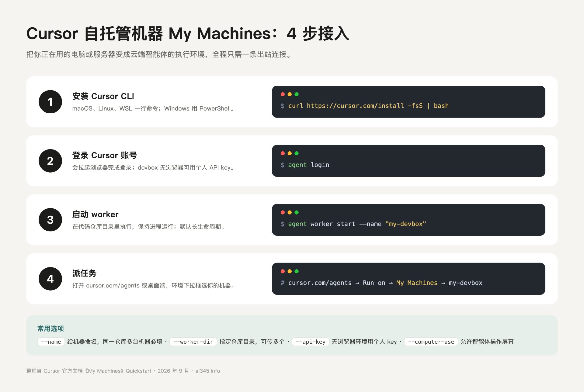
Task: Click the text '允许智能体操作屏幕'
Action: [487, 342]
